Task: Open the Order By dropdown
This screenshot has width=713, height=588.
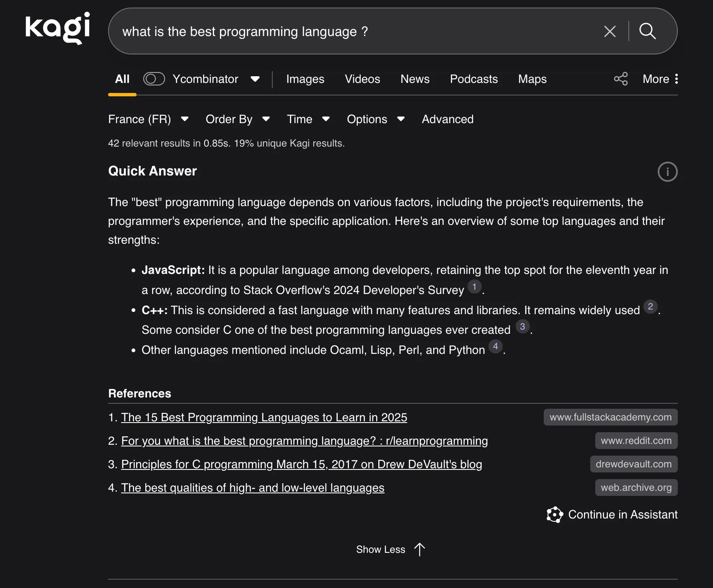Action: click(x=237, y=119)
